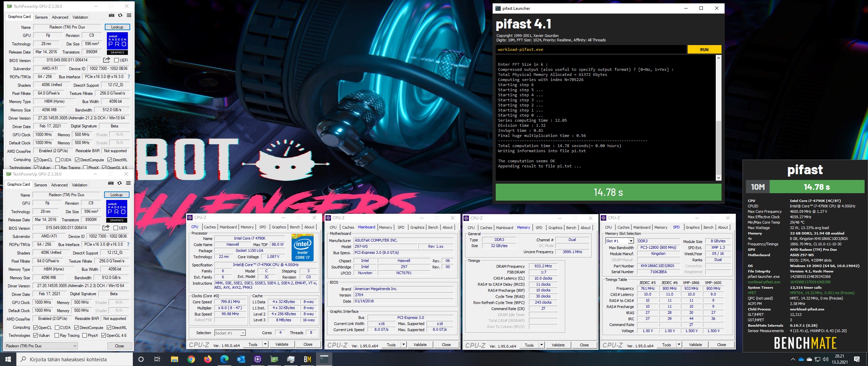Open the Caches tab in CPU-Z CPU window
Viewport: 868px width, 366px height.
[x=210, y=227]
